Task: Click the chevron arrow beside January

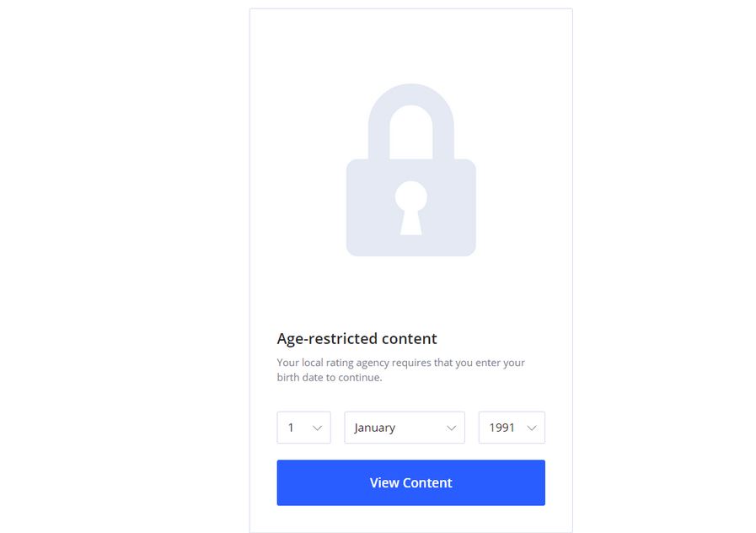Action: click(x=451, y=428)
